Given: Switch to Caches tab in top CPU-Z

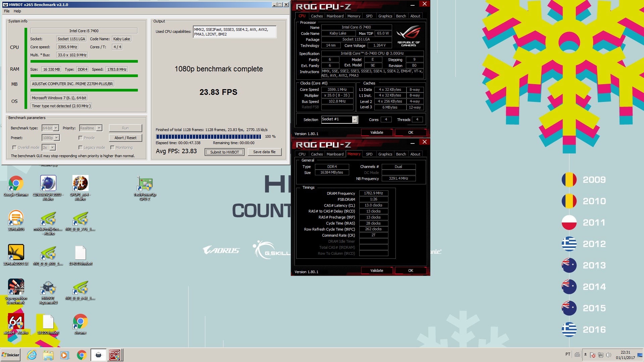Looking at the screenshot, I should (x=317, y=16).
